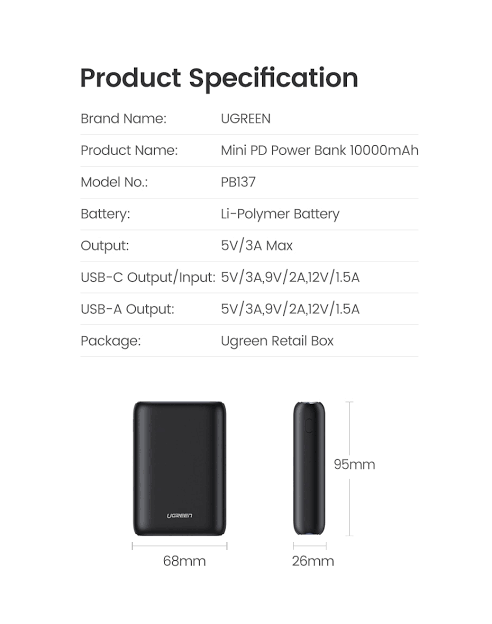This screenshot has height=624, width=492.
Task: Select the Ugreen Retail Box value
Action: point(277,341)
